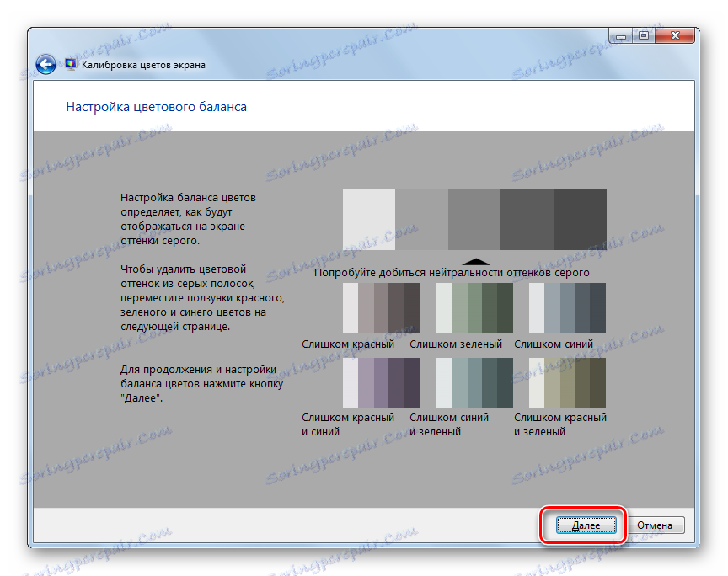Image resolution: width=728 pixels, height=576 pixels.
Task: Select the 'Слишком красный и зеленый' swatch
Action: [567, 383]
